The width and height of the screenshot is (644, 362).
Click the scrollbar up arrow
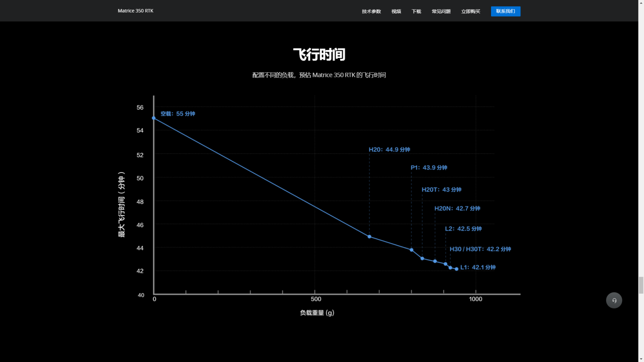[641, 3]
